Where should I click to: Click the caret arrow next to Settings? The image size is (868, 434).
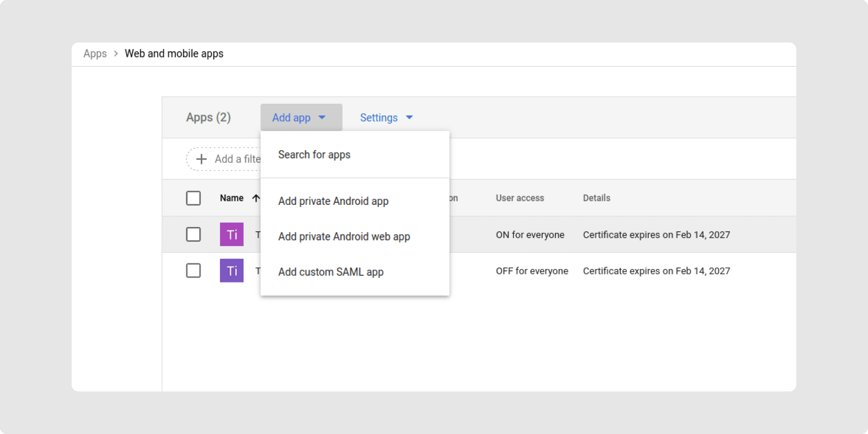click(x=409, y=118)
